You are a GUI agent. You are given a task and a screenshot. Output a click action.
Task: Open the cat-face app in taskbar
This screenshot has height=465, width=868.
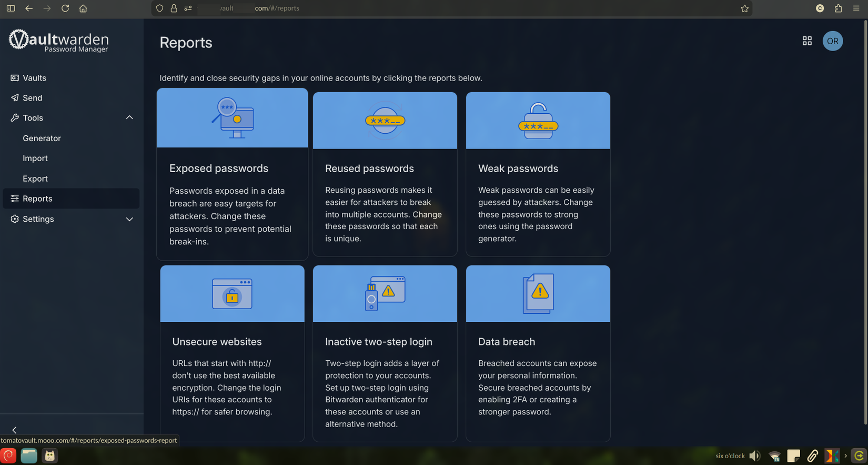50,456
